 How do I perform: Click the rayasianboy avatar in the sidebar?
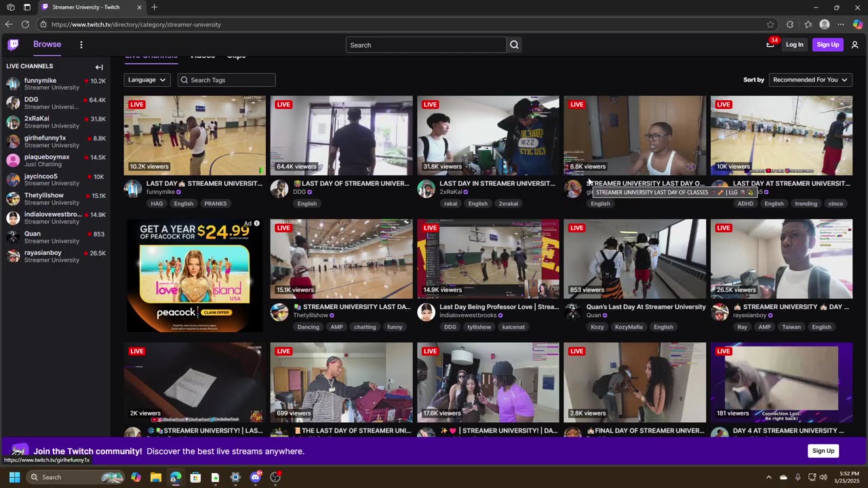tap(13, 256)
